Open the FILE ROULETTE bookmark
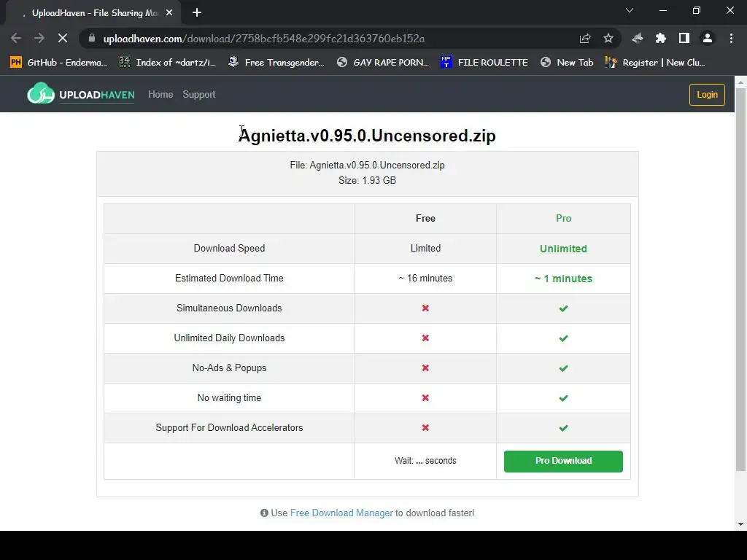This screenshot has width=747, height=560. [484, 63]
